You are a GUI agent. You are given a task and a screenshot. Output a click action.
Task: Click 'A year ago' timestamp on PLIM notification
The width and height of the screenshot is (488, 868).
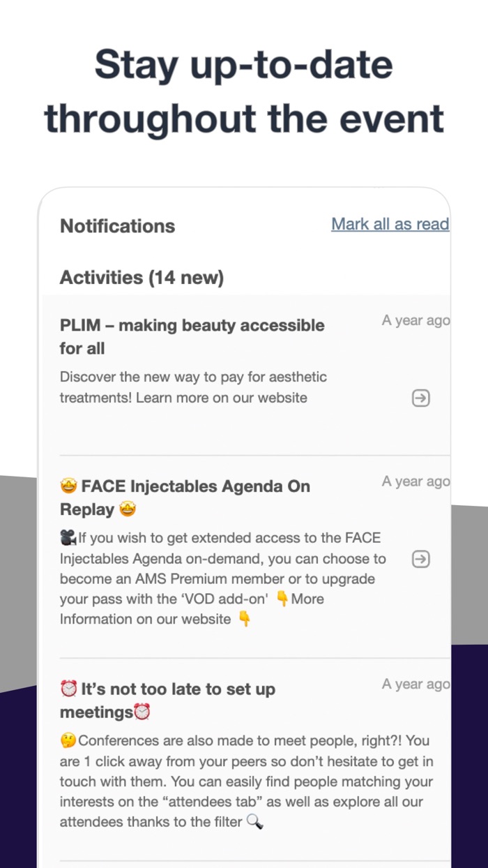point(415,320)
